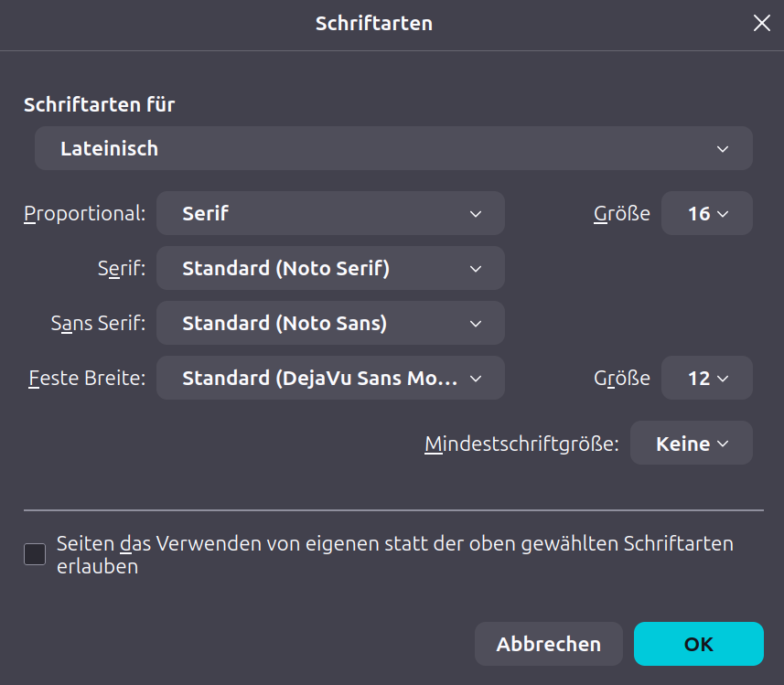
Task: Close the Schriftarten dialog with the X
Action: pos(761,24)
